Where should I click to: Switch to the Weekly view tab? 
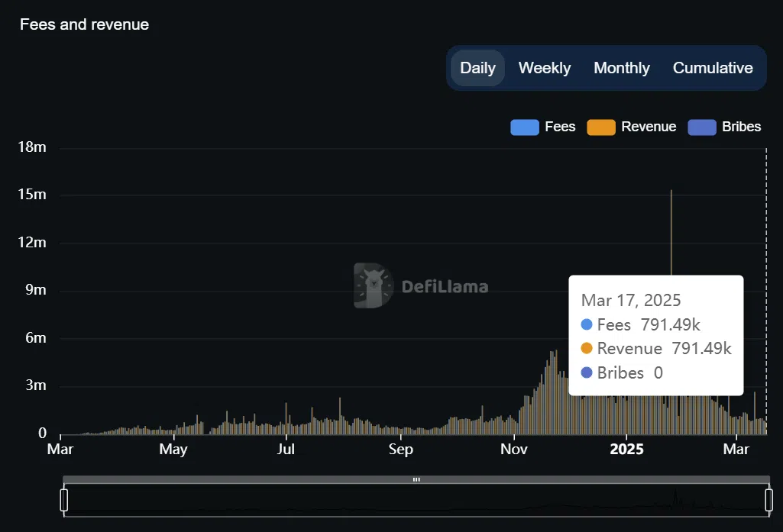544,68
